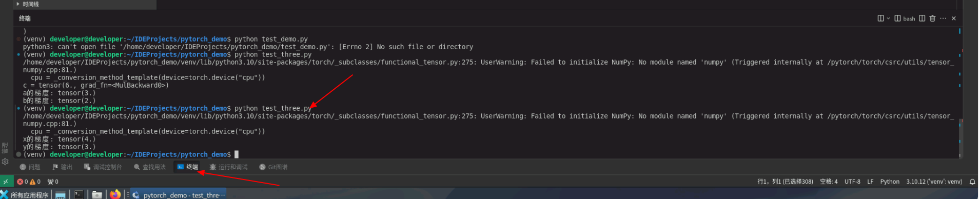The width and height of the screenshot is (980, 199).
Task: Select Python interpreter 3.10.12 venv
Action: coord(934,182)
